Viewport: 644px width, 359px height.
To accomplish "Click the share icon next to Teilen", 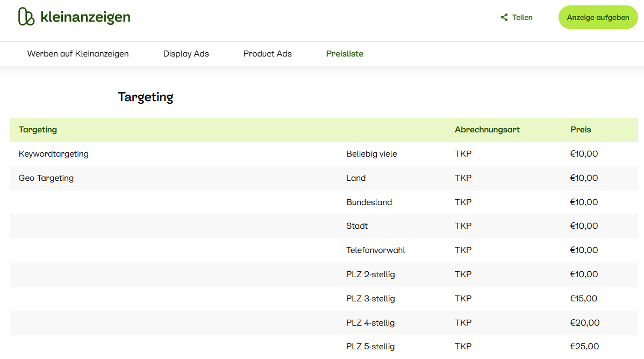I will (504, 17).
